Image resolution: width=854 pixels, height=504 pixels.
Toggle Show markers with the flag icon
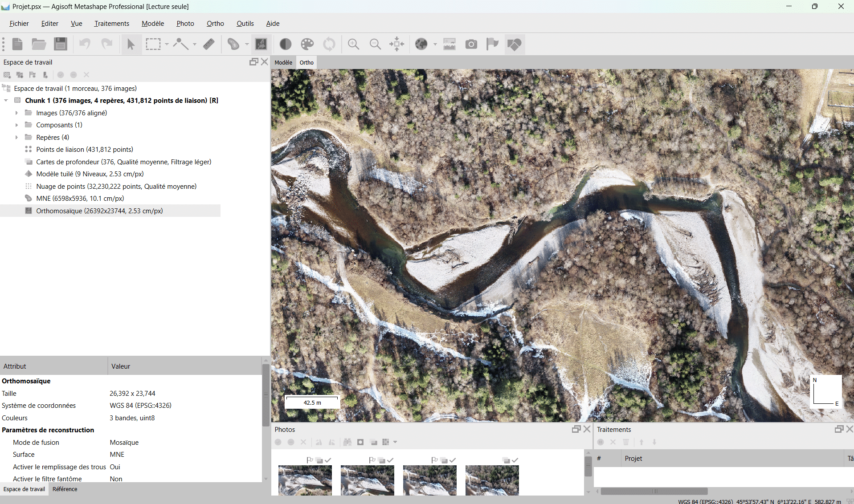tap(492, 44)
